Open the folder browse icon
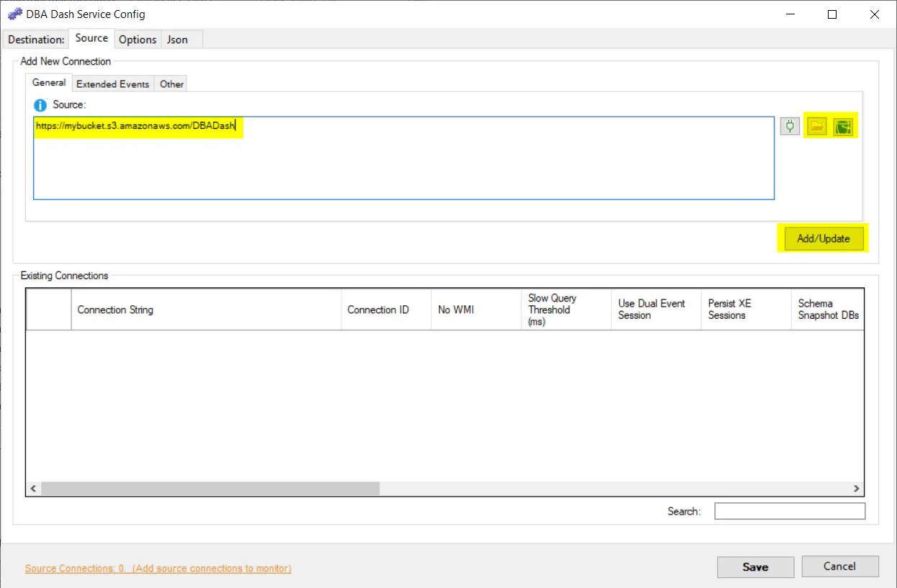Viewport: 897px width, 588px height. [x=816, y=127]
